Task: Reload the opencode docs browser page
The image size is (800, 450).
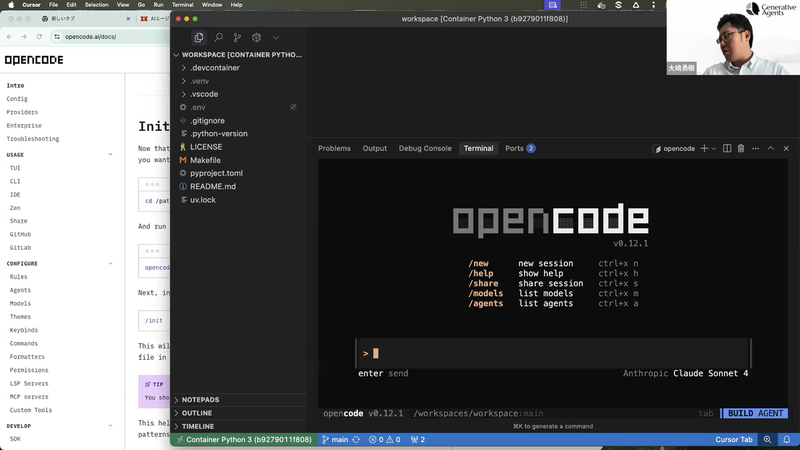Action: (x=39, y=37)
